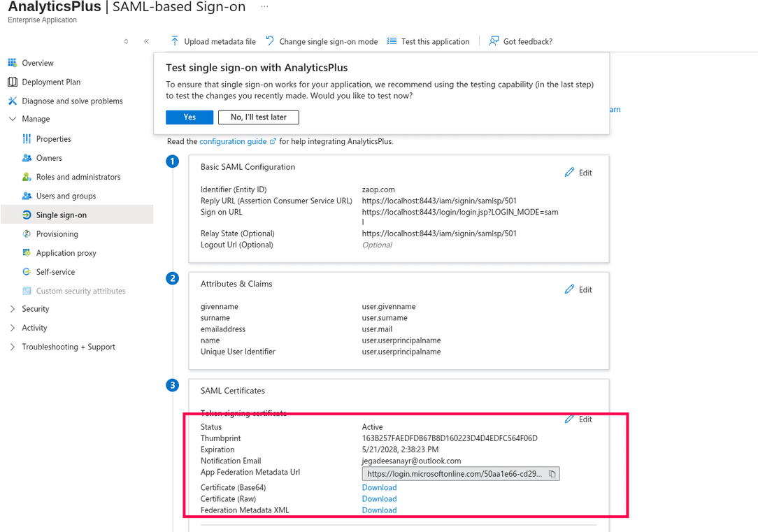Click the Basic SAML Configuration heading
This screenshot has height=532, width=758.
(x=248, y=166)
